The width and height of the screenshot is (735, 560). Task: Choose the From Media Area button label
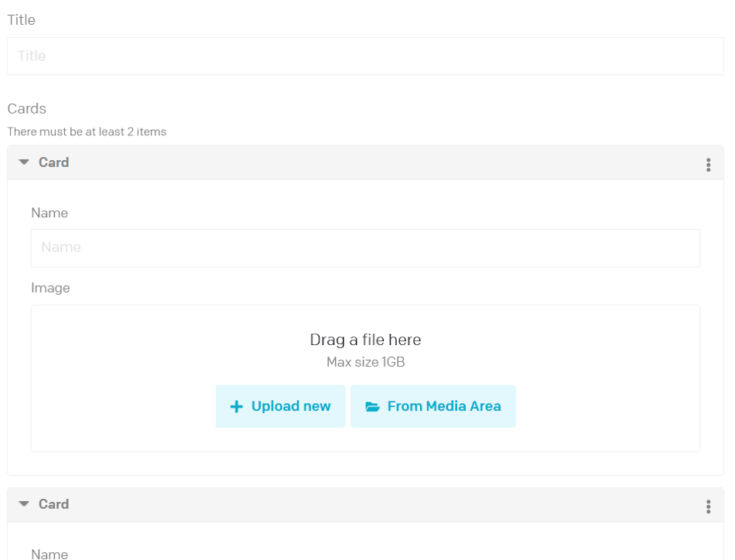(444, 406)
